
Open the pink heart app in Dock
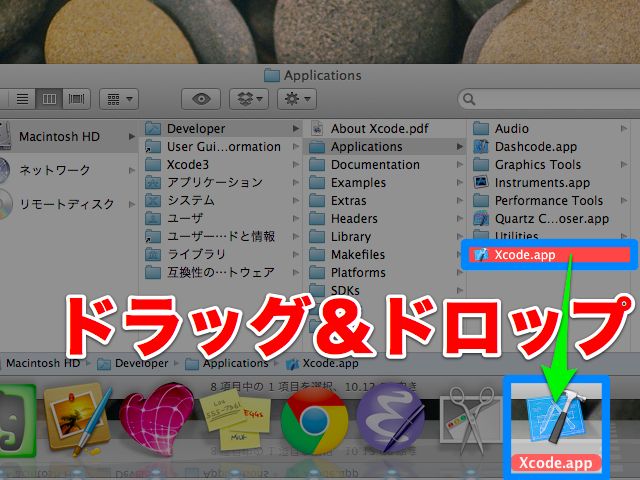coord(157,420)
